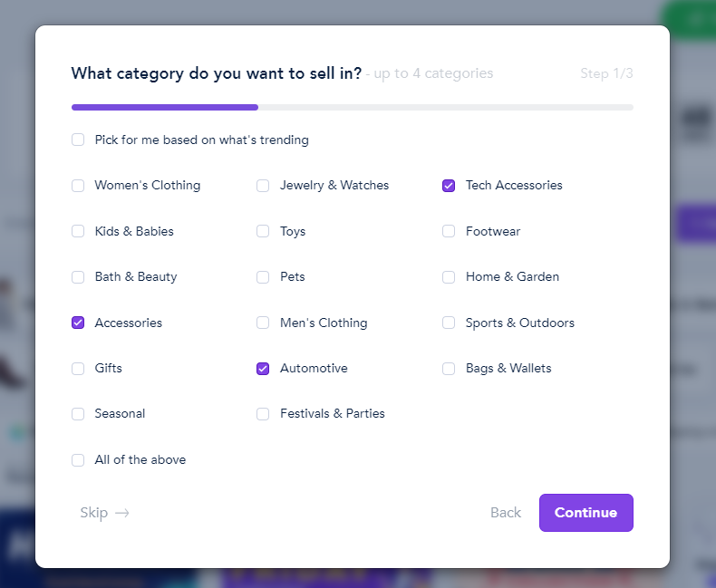Screen dimensions: 716x588
Task: Check the Women's Clothing checkbox
Action: 78,186
